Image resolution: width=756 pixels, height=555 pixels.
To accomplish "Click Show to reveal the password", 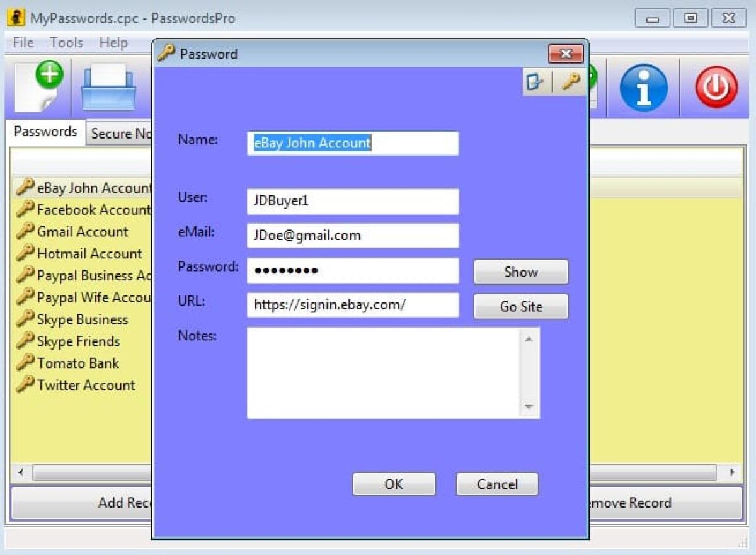I will click(x=520, y=272).
